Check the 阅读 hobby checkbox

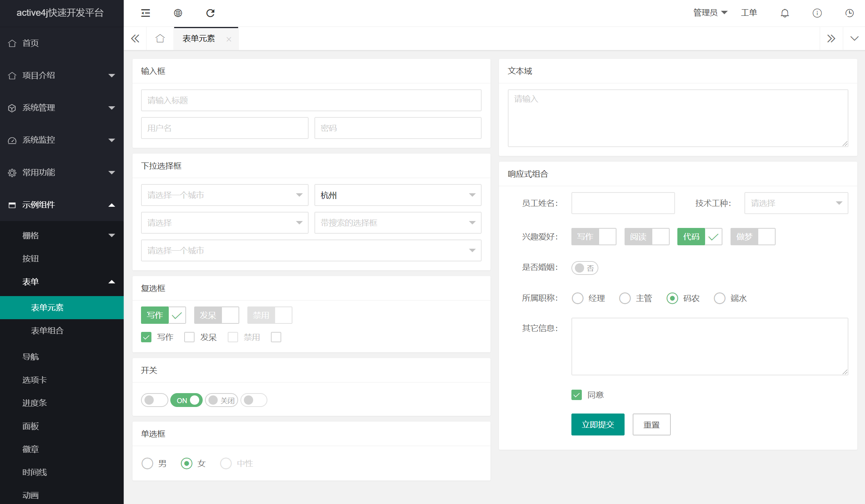coord(647,237)
